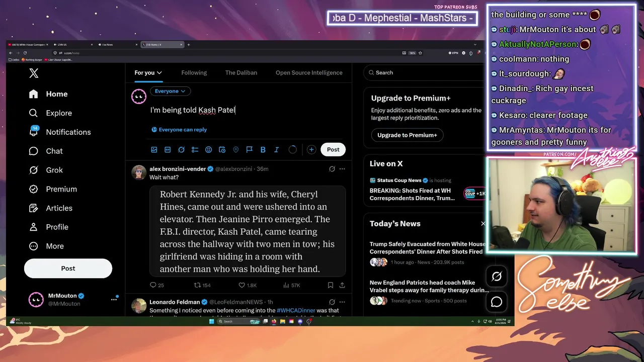
Task: Open Chat in the X sidebar
Action: [46, 151]
